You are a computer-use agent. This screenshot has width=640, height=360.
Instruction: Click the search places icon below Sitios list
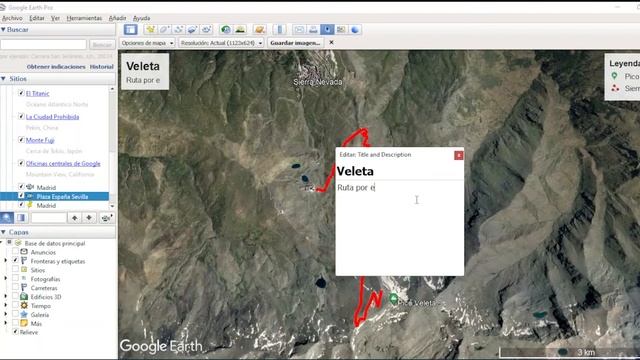pyautogui.click(x=7, y=218)
